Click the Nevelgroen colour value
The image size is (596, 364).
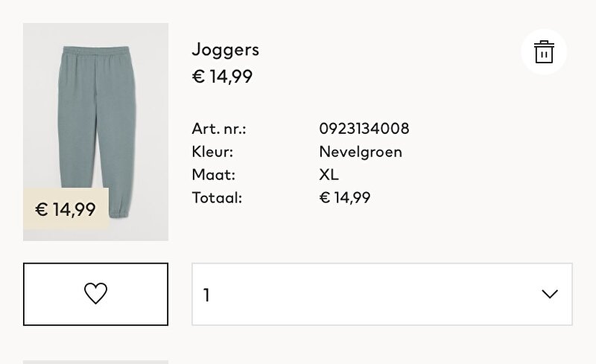click(361, 152)
